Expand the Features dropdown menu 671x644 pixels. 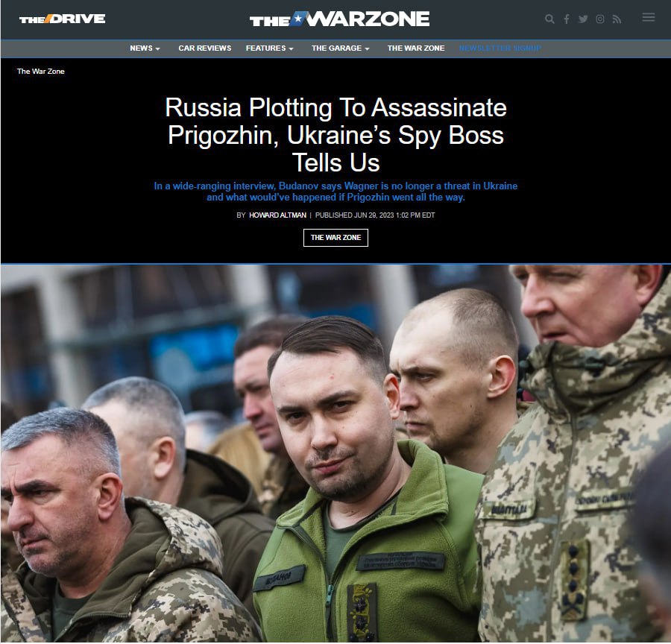pos(270,48)
